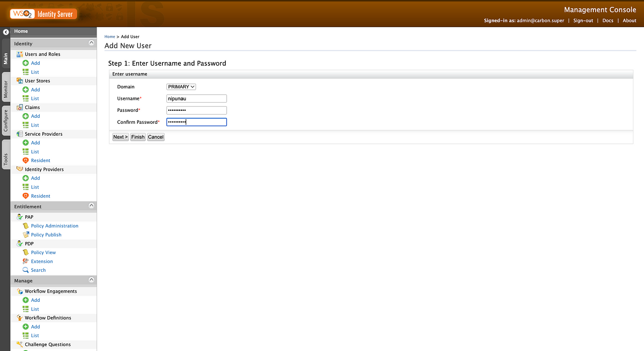
Task: Click Add icon under User Stores
Action: click(x=26, y=90)
